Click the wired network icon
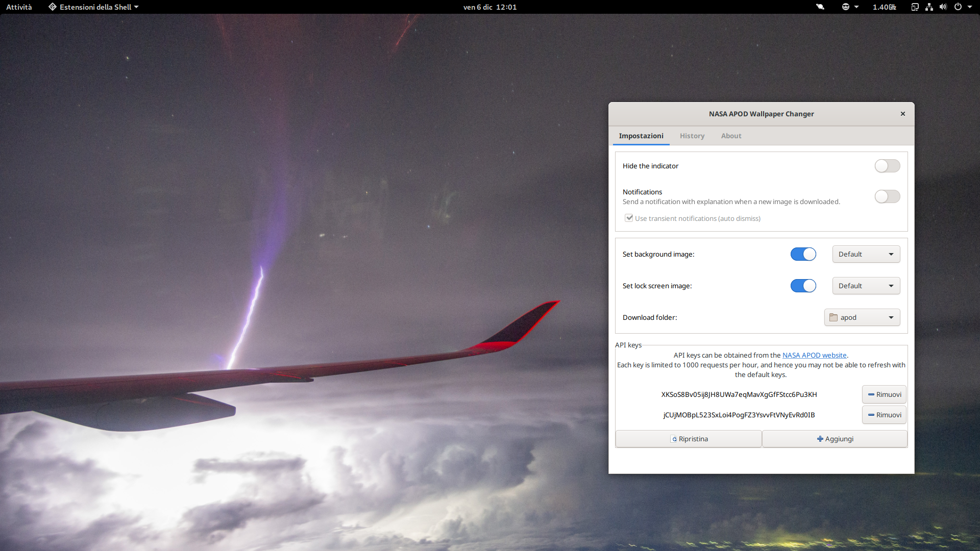The image size is (980, 551). coord(929,7)
